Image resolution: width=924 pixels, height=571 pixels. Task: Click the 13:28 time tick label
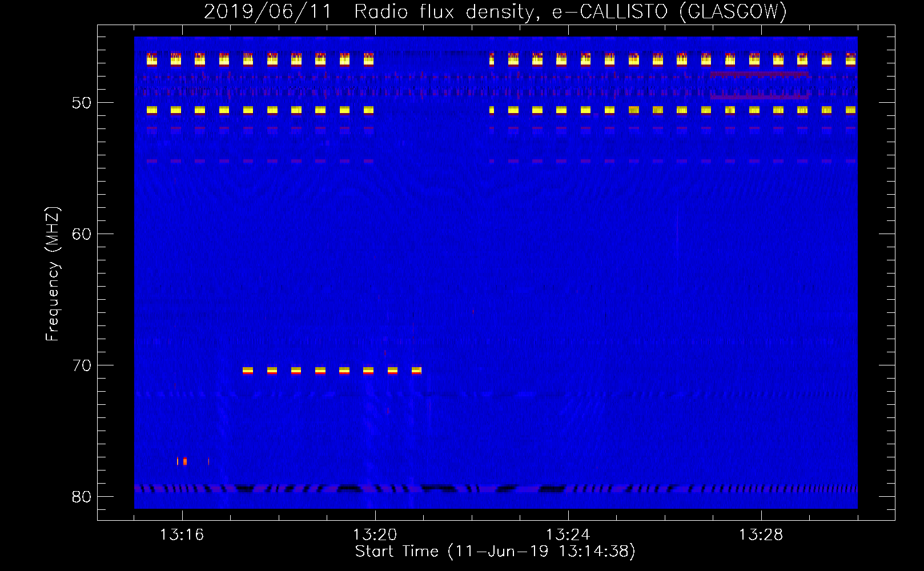[761, 535]
